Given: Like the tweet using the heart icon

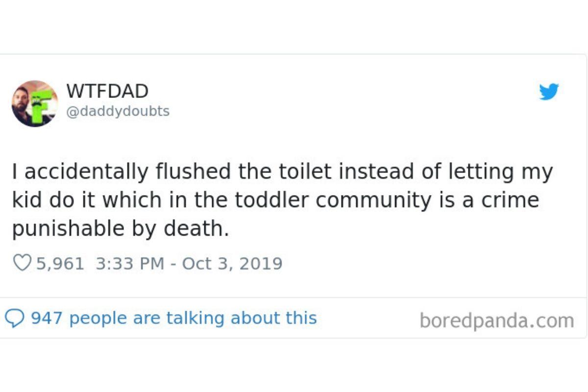Looking at the screenshot, I should click(22, 264).
